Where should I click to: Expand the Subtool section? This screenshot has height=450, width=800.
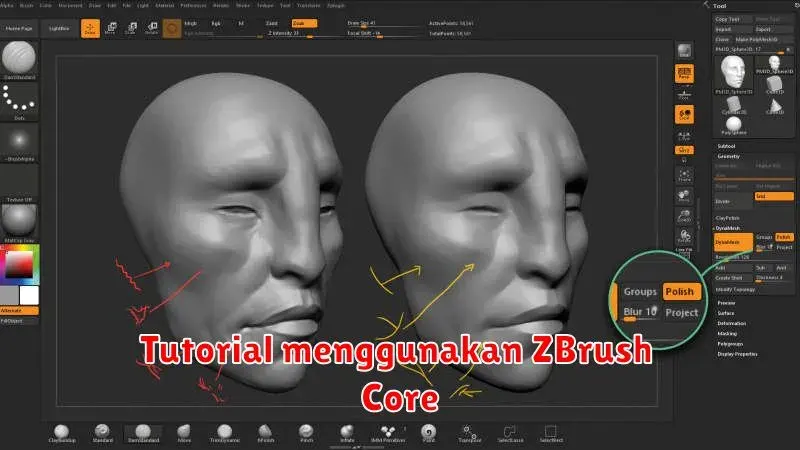[x=726, y=146]
